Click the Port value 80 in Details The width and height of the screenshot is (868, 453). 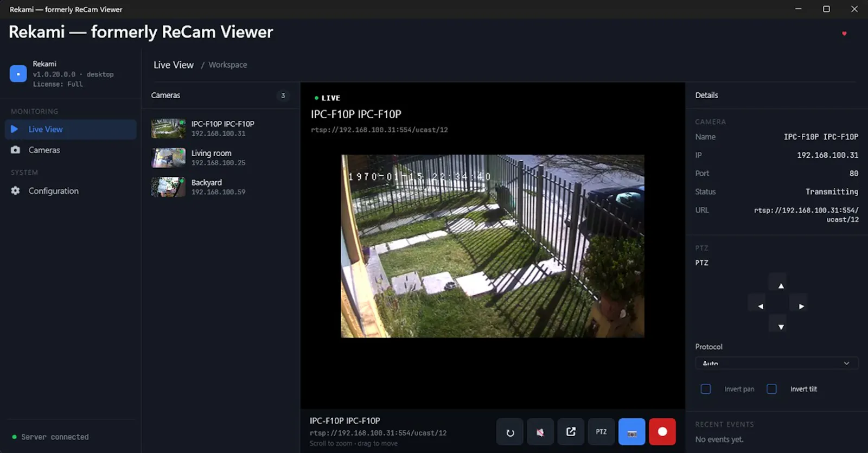(x=854, y=174)
